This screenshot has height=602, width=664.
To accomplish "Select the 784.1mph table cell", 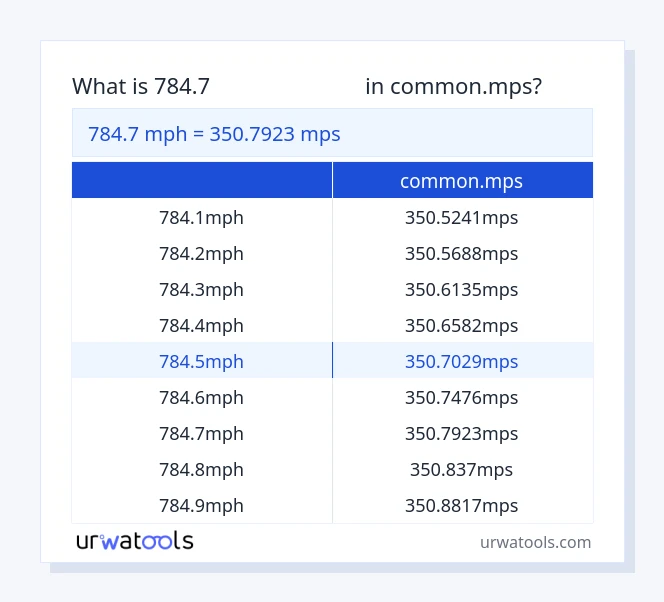I will (201, 217).
